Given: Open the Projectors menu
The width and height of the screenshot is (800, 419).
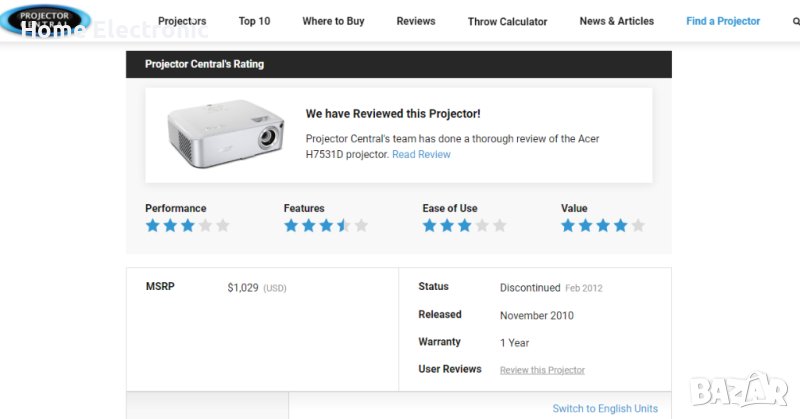Looking at the screenshot, I should click(x=182, y=21).
